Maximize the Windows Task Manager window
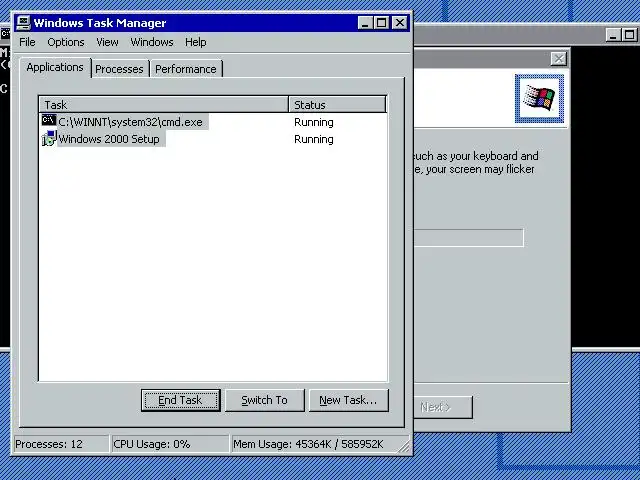 (382, 23)
